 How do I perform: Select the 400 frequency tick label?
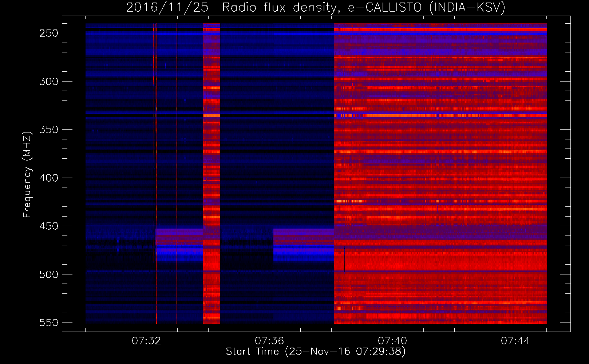pyautogui.click(x=49, y=178)
